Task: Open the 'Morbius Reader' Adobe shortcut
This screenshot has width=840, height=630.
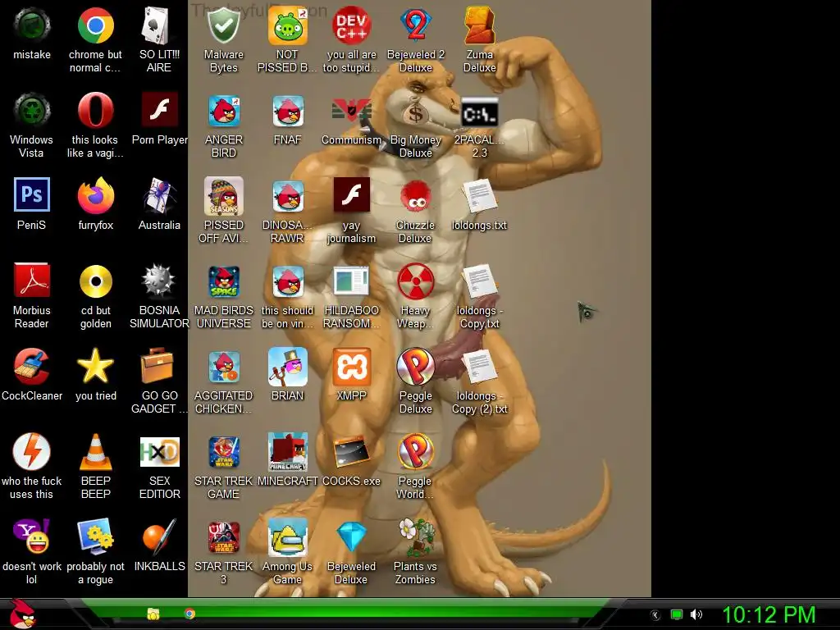Action: point(32,281)
